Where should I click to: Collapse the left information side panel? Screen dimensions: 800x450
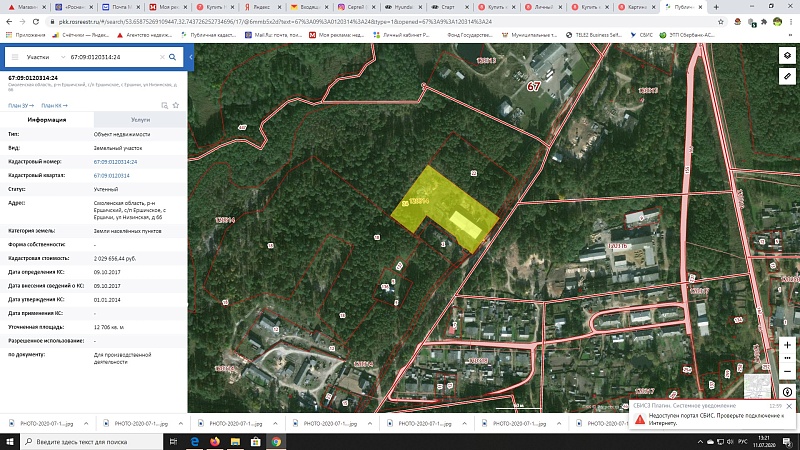(190, 58)
